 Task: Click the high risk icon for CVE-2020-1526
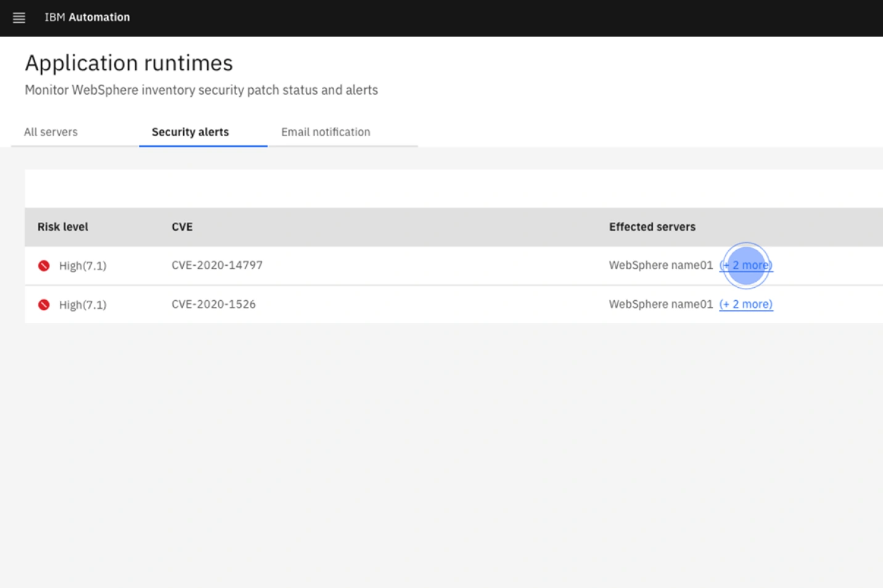pyautogui.click(x=44, y=304)
